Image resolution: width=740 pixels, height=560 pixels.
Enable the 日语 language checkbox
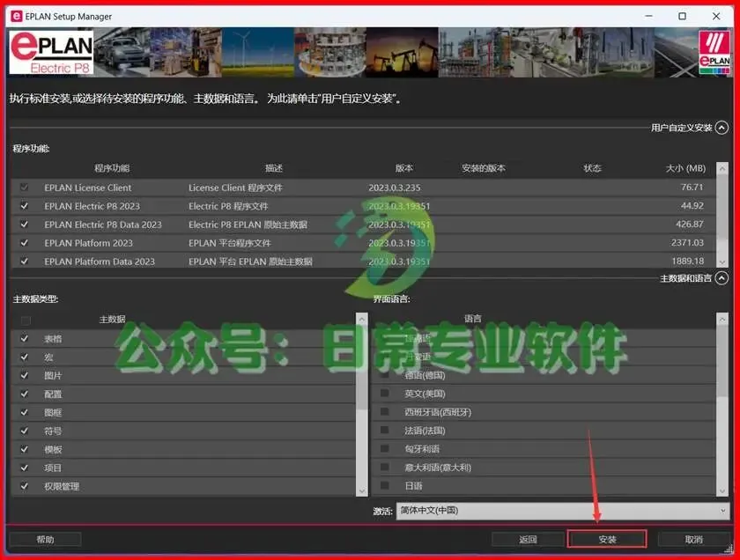click(x=385, y=485)
